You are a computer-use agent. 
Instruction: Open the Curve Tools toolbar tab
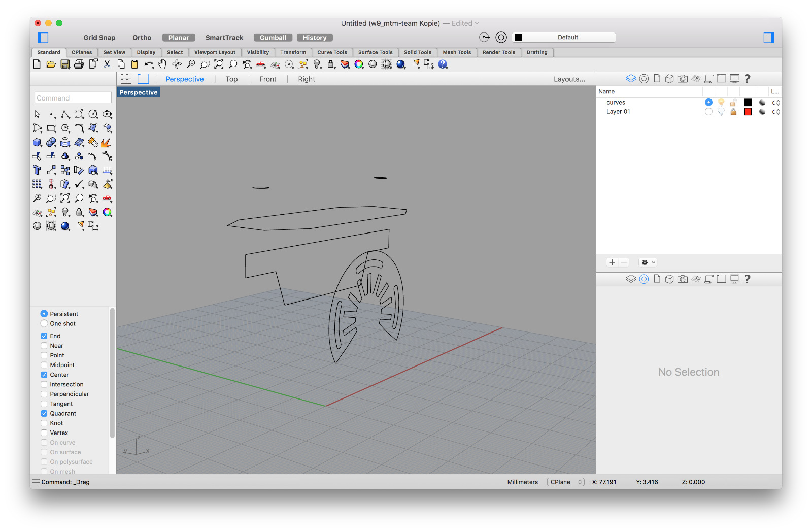pos(332,52)
